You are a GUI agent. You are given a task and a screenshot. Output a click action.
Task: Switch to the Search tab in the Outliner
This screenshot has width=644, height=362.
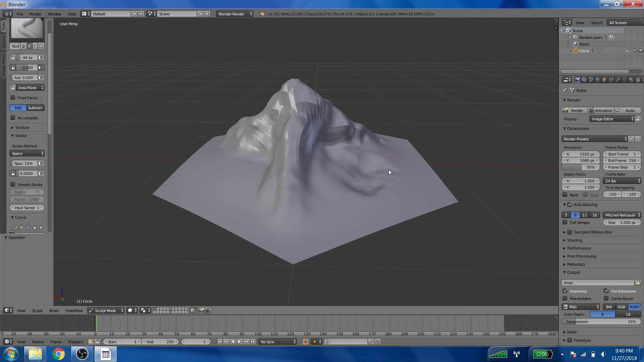597,22
